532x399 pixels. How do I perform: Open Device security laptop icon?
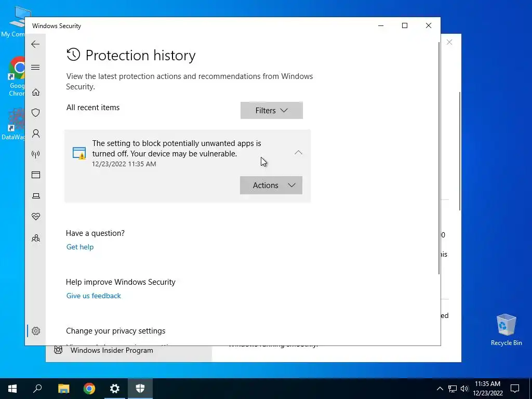coord(36,196)
